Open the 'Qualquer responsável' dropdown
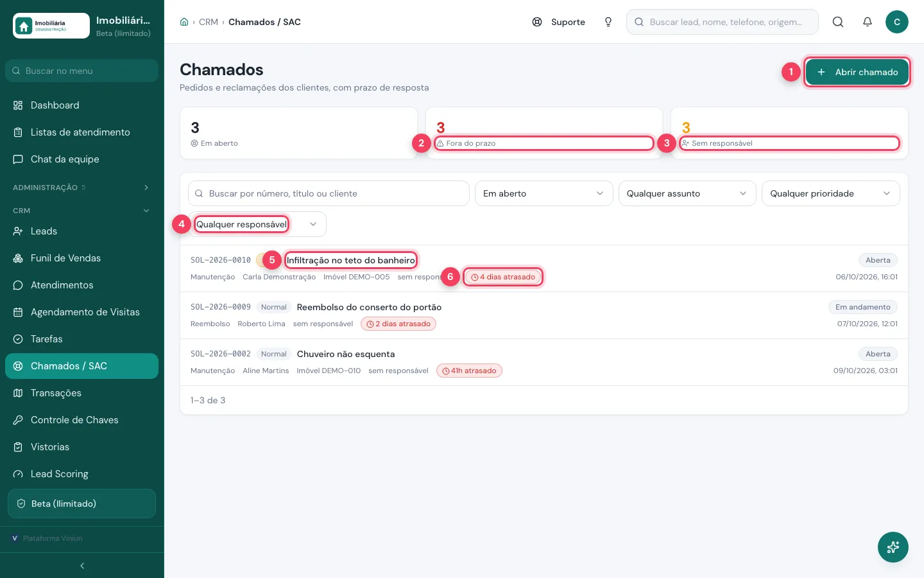The image size is (924, 578). tap(257, 224)
